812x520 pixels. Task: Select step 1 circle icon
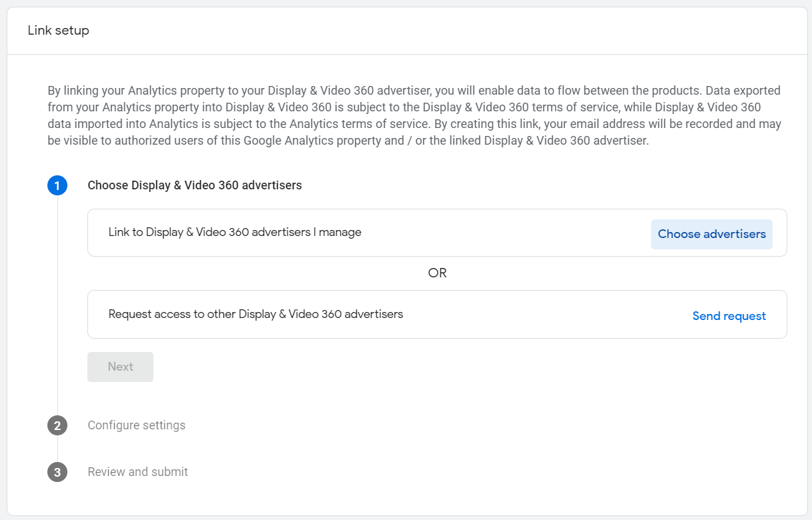[57, 185]
